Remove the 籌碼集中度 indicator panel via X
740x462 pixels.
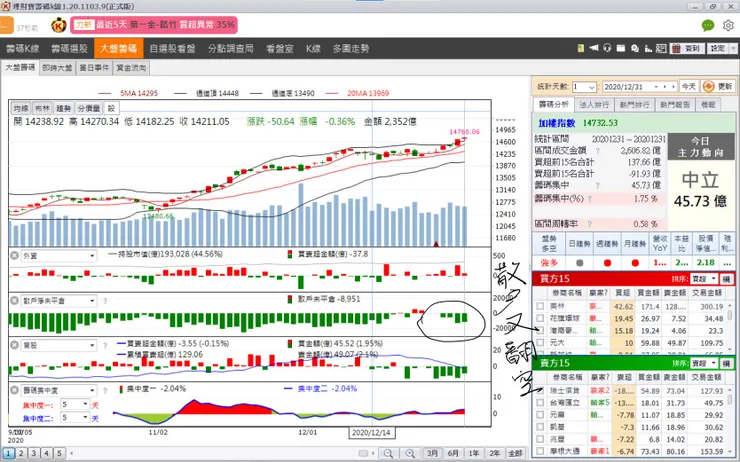pos(15,390)
